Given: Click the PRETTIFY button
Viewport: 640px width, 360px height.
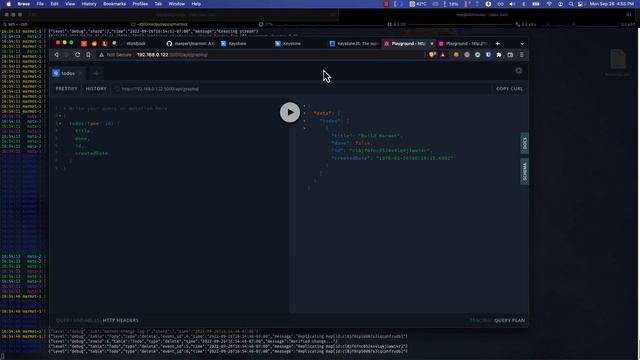Looking at the screenshot, I should [x=67, y=89].
